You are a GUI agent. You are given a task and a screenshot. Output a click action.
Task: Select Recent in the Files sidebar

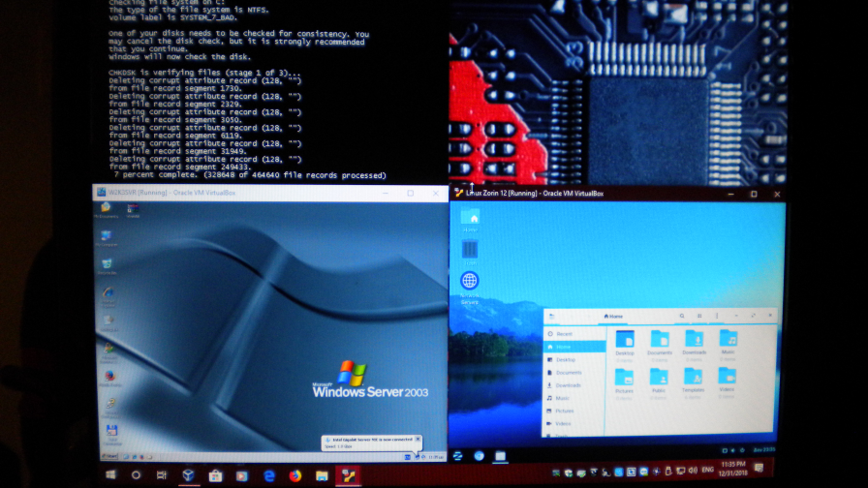(x=574, y=334)
